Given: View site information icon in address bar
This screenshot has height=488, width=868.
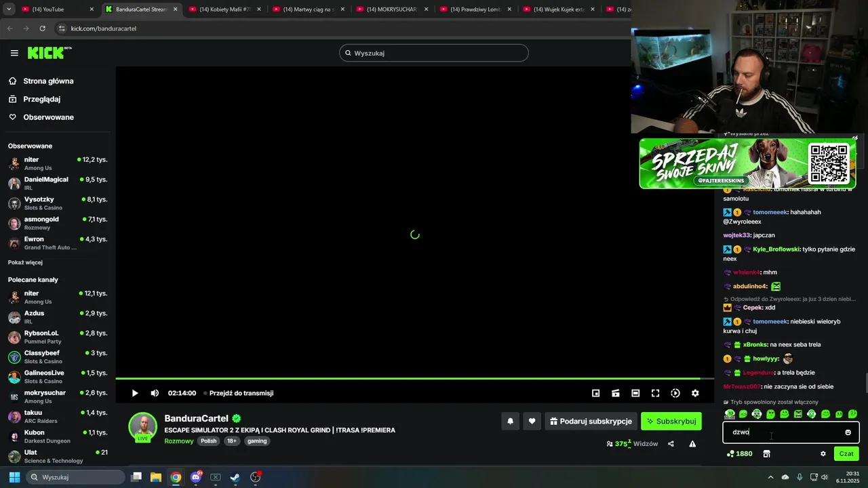Looking at the screenshot, I should click(x=62, y=28).
